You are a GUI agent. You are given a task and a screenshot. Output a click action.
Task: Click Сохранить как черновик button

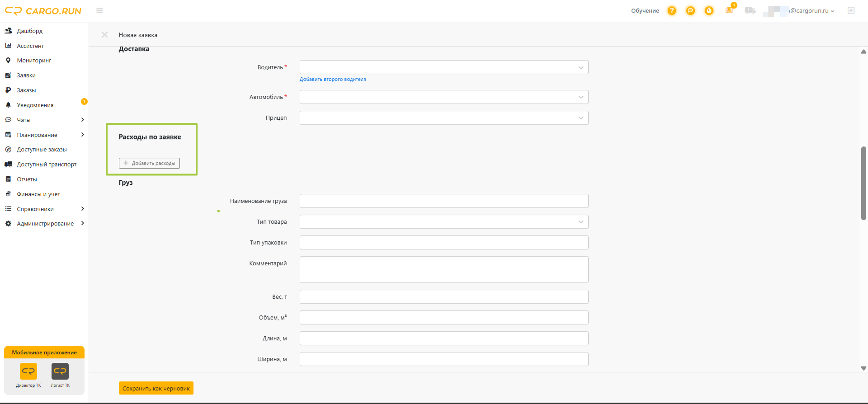click(156, 388)
